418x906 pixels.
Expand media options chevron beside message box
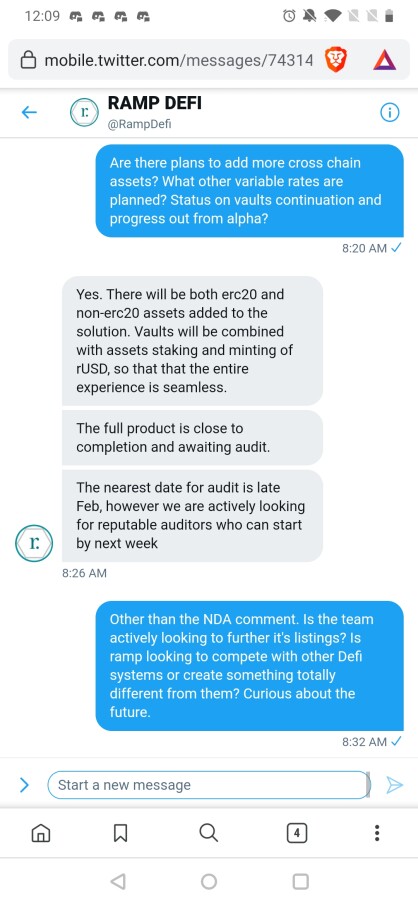pyautogui.click(x=24, y=785)
